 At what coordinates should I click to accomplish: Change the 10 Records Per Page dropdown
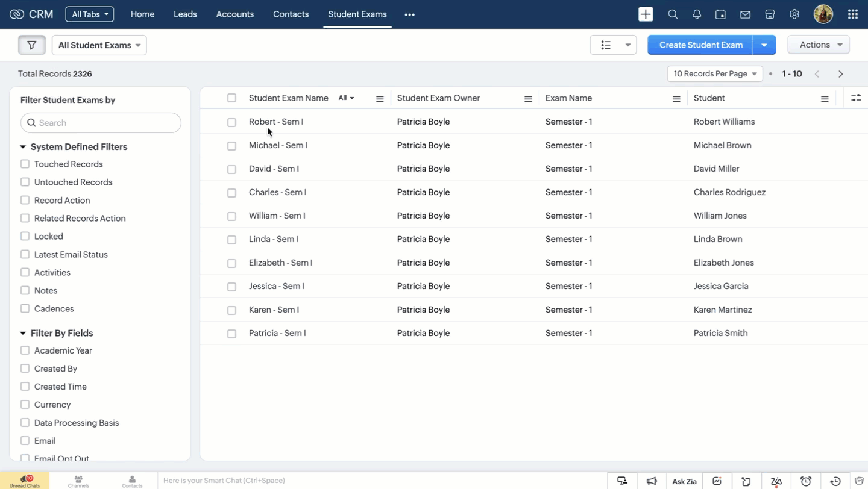[715, 74]
